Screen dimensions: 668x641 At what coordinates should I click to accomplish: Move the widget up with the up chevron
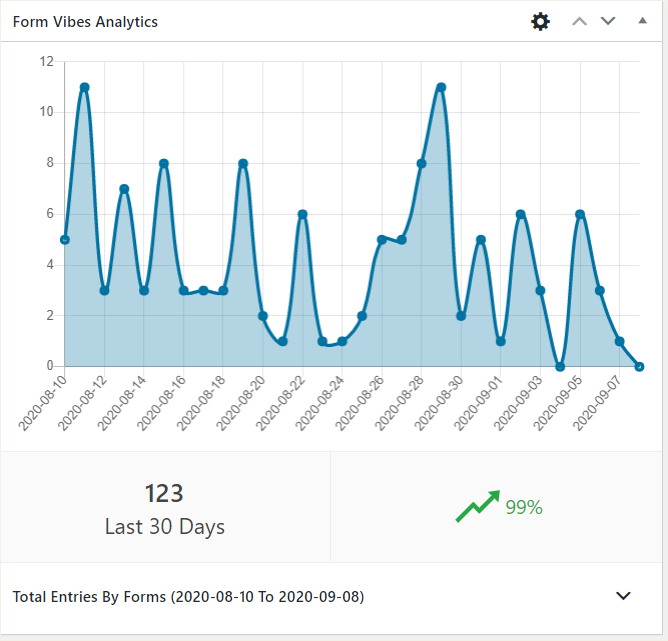[579, 21]
